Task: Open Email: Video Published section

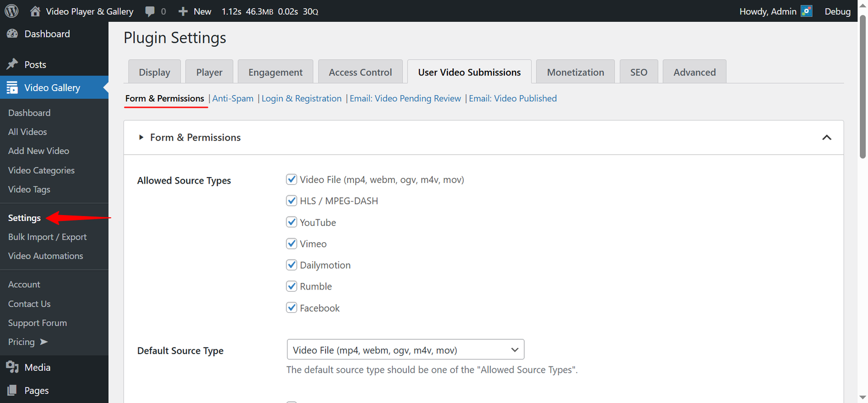Action: click(513, 98)
